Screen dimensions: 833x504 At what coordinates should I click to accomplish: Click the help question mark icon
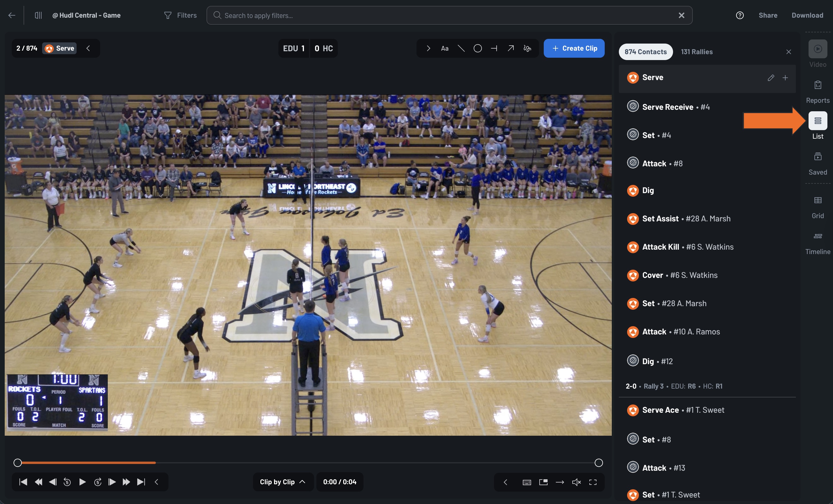pos(739,15)
